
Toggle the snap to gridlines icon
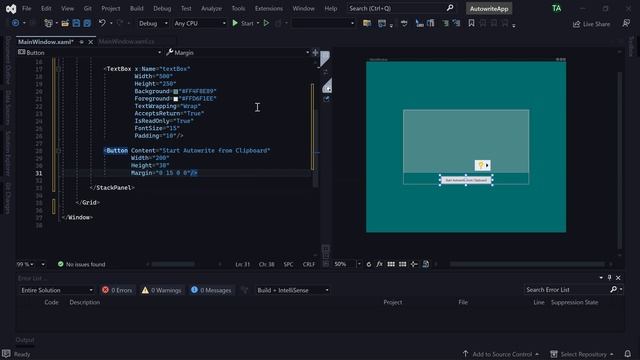[x=402, y=264]
